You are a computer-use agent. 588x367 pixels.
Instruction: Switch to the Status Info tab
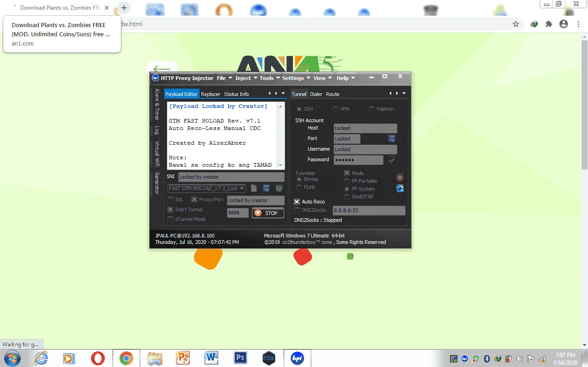(x=236, y=94)
